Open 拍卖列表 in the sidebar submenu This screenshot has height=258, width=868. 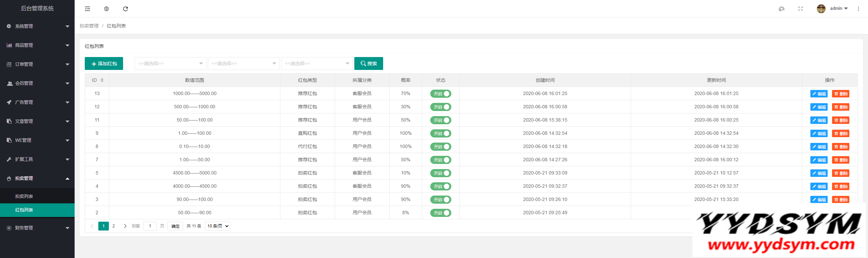click(x=24, y=196)
